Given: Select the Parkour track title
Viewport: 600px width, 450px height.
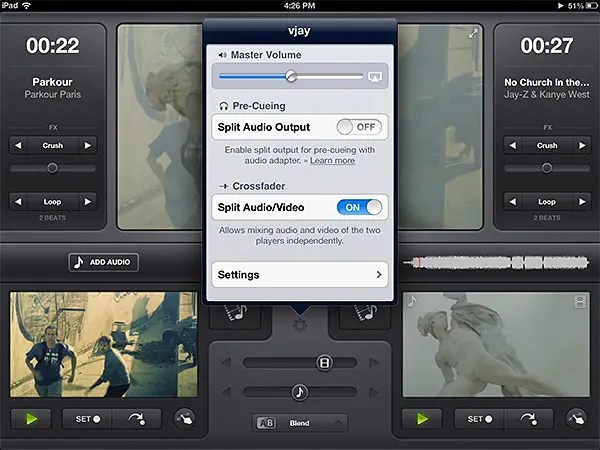Looking at the screenshot, I should pyautogui.click(x=52, y=82).
